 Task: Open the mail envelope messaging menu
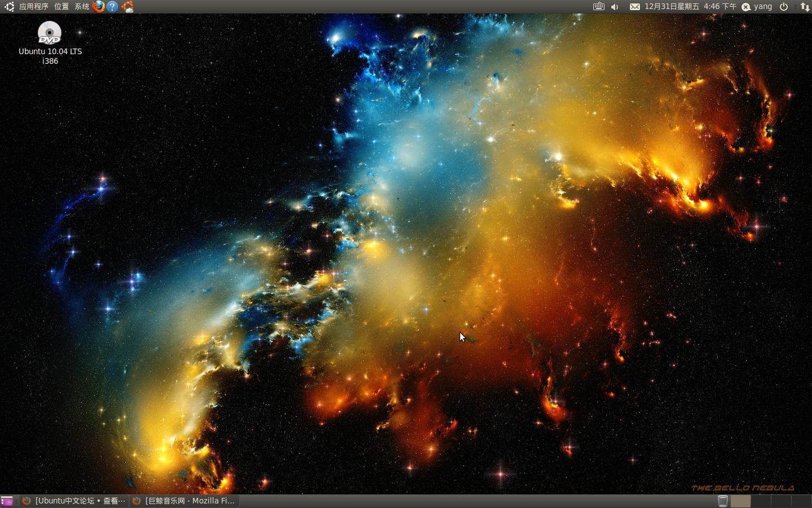click(x=635, y=7)
